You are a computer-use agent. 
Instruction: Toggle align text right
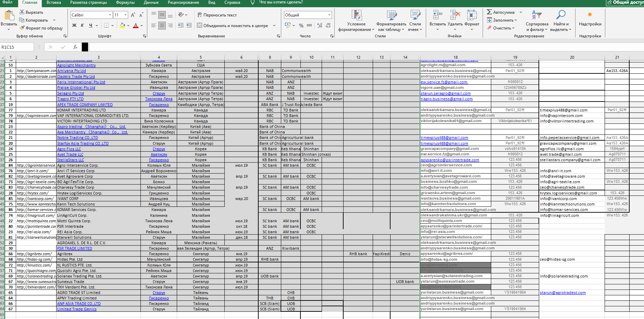pos(170,25)
